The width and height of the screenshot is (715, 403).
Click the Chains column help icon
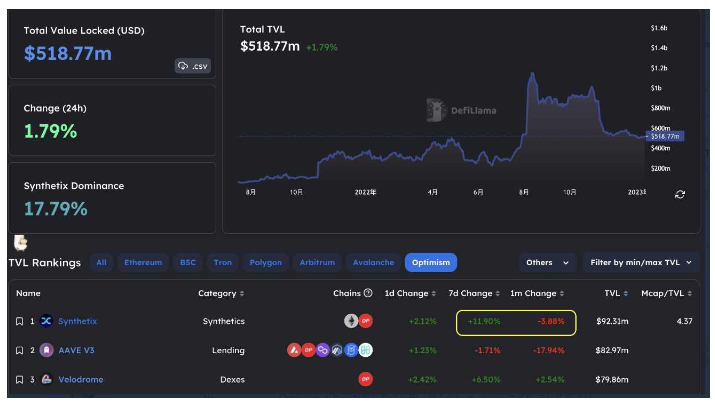click(x=368, y=293)
